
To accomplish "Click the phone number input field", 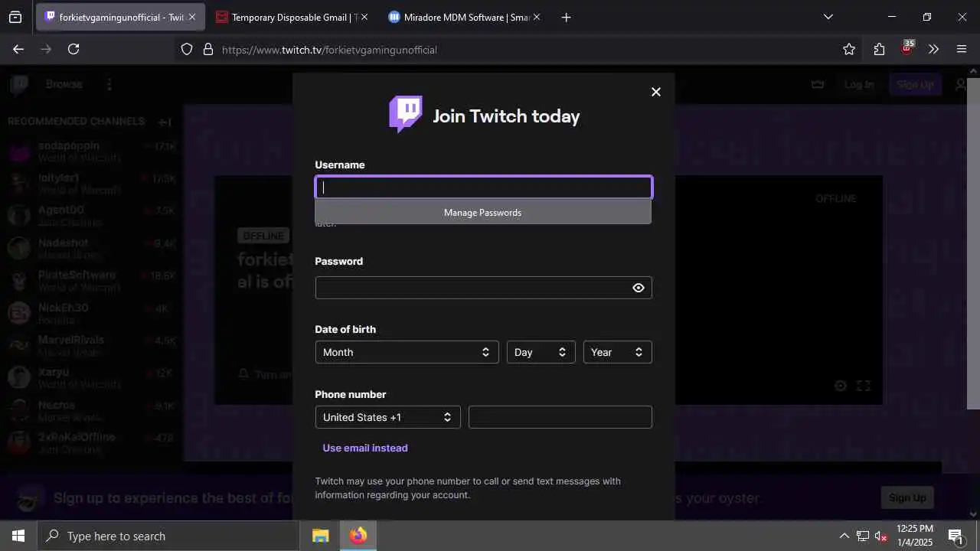I will click(x=560, y=417).
